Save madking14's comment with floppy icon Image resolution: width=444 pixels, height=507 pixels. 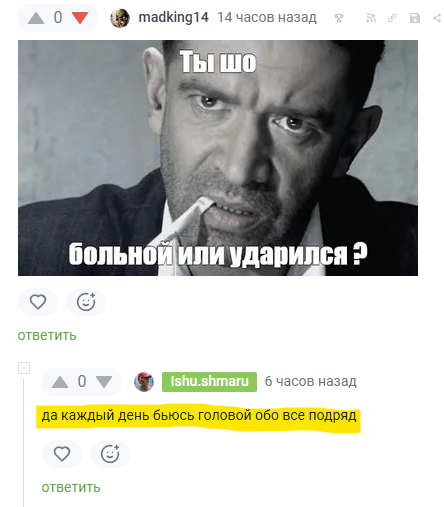click(x=415, y=18)
